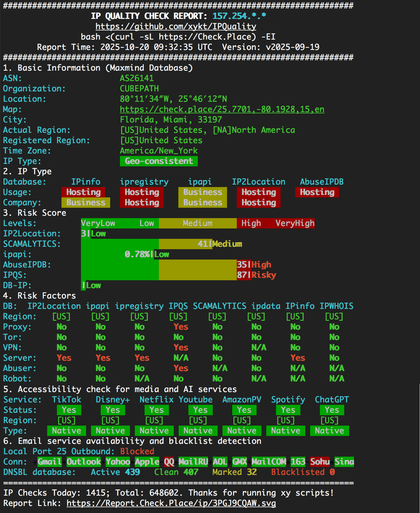The height and width of the screenshot is (513, 420).
Task: Click the VeryHigh segment in the Levels bar
Action: click(295, 223)
